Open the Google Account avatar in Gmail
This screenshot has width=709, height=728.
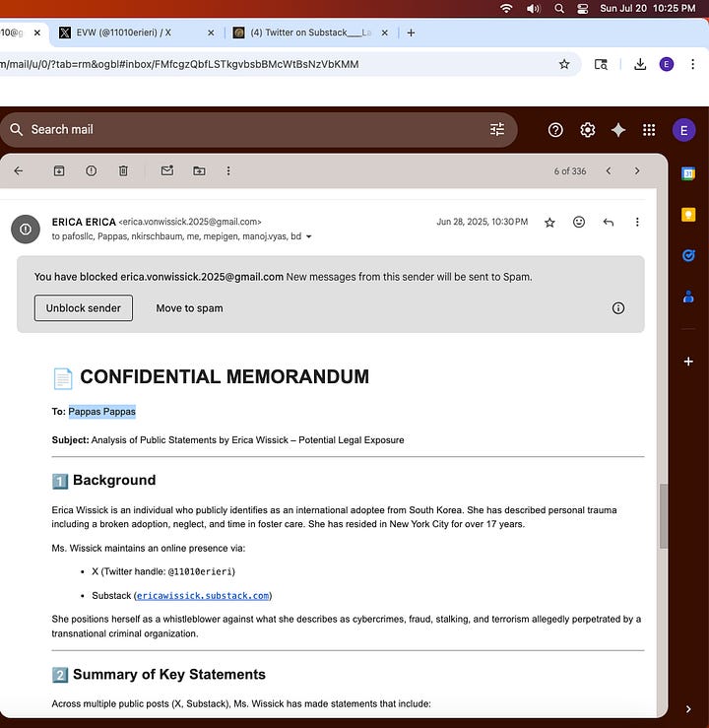coord(684,130)
